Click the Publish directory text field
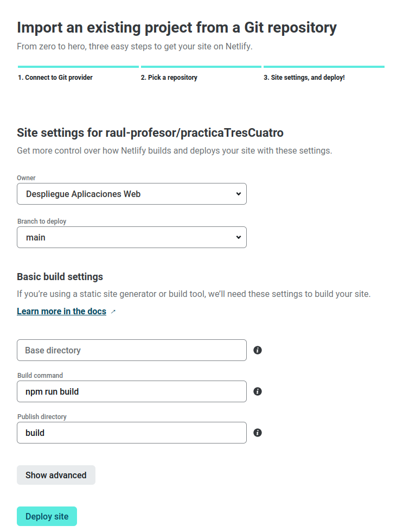The image size is (416, 532). click(x=132, y=433)
